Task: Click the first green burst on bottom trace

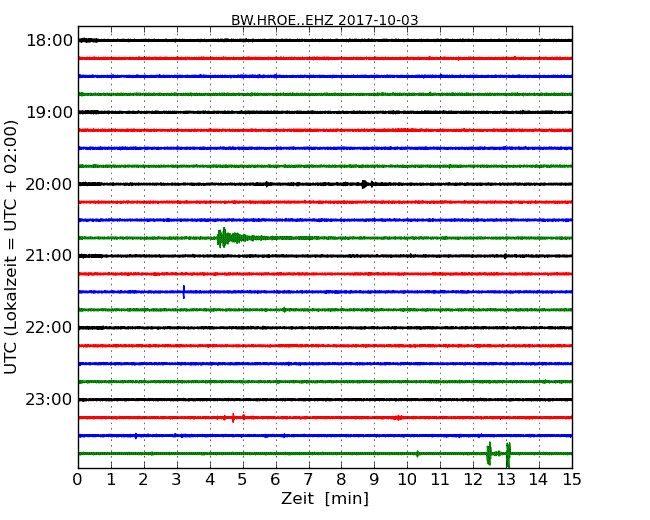Action: coord(489,453)
